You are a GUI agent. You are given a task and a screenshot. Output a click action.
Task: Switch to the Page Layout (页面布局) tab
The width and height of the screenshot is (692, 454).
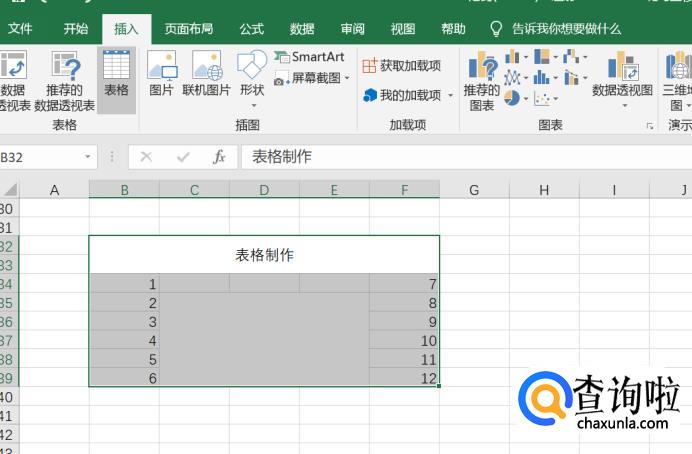(189, 29)
